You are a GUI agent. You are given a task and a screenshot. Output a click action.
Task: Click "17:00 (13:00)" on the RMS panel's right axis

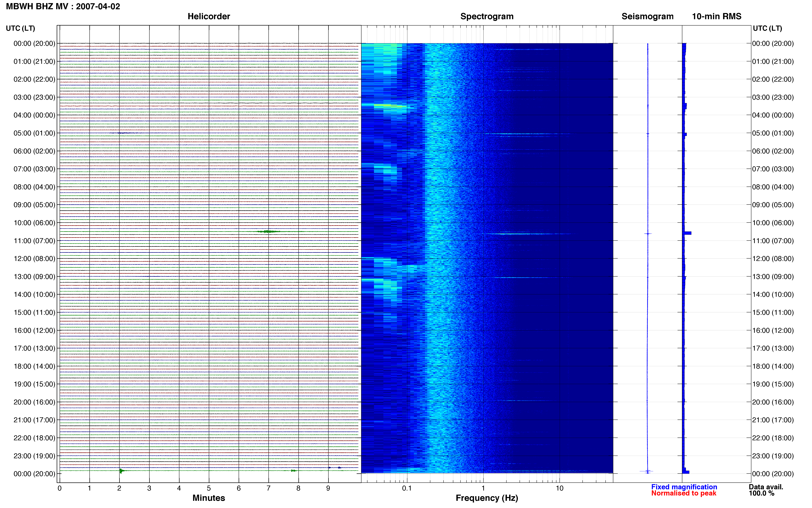click(x=773, y=348)
